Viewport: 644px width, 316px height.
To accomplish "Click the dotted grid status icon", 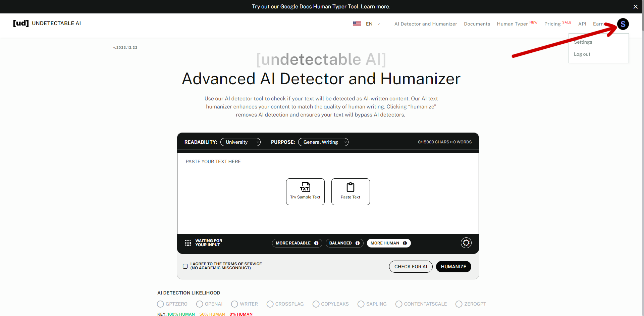I will click(188, 243).
